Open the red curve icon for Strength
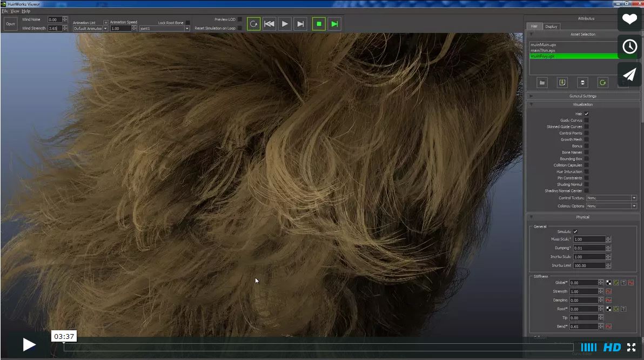 [x=608, y=291]
